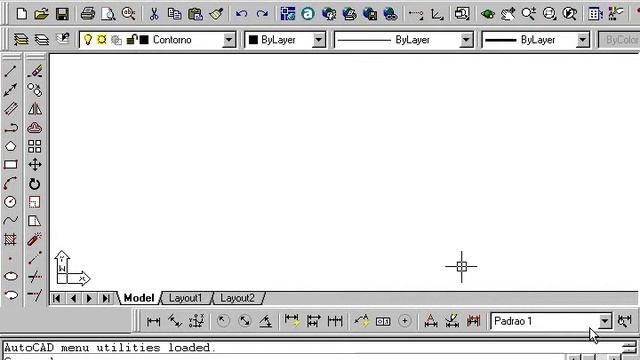Image resolution: width=640 pixels, height=360 pixels.
Task: Open the ByLayer linetype dropdown
Action: click(x=466, y=40)
